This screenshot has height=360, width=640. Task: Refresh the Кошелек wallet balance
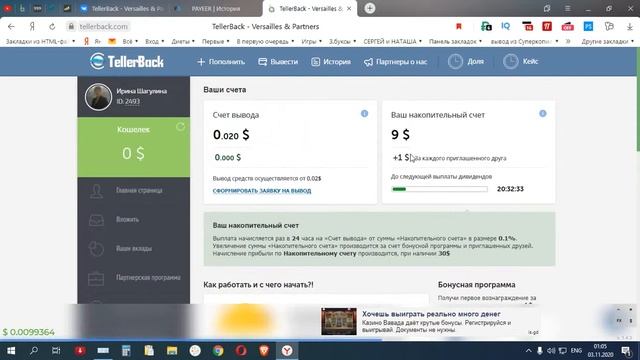coord(180,127)
